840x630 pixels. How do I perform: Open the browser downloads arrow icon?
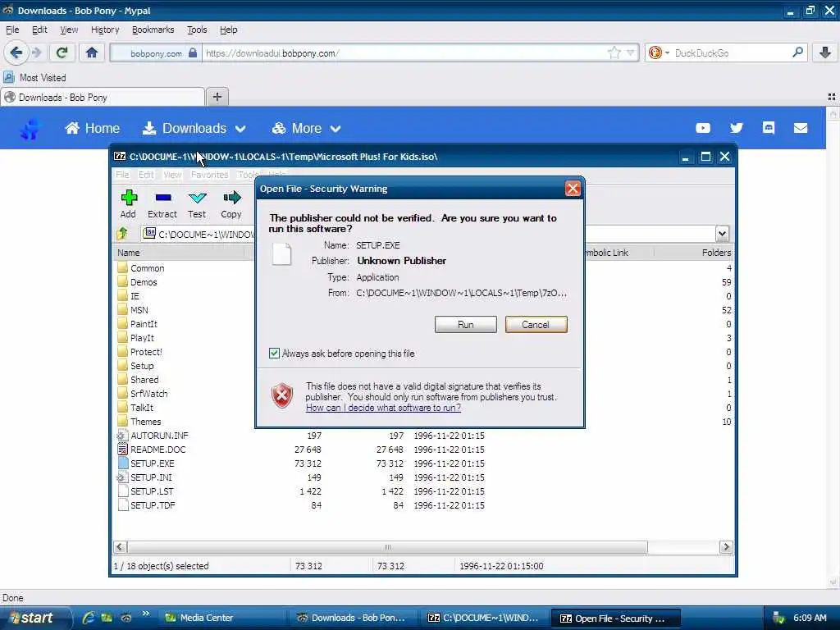[x=825, y=52]
